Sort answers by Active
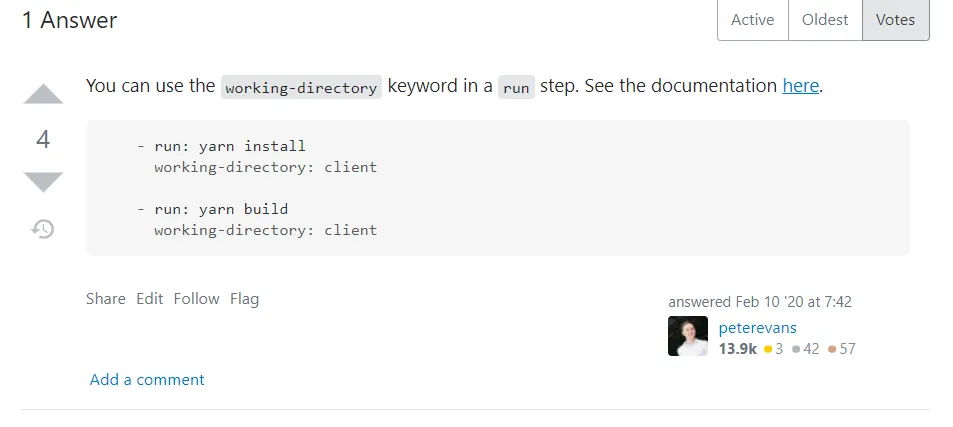Image resolution: width=953 pixels, height=427 pixels. 753,20
